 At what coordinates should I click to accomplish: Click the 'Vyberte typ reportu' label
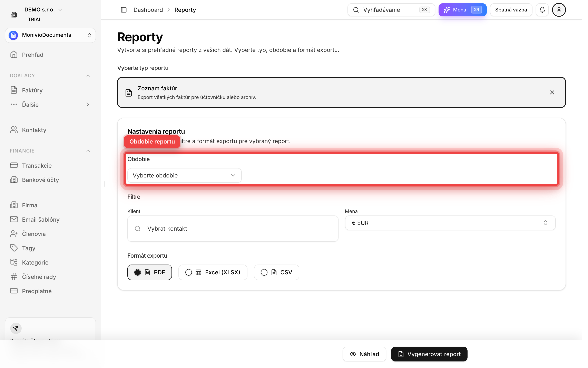coord(143,68)
